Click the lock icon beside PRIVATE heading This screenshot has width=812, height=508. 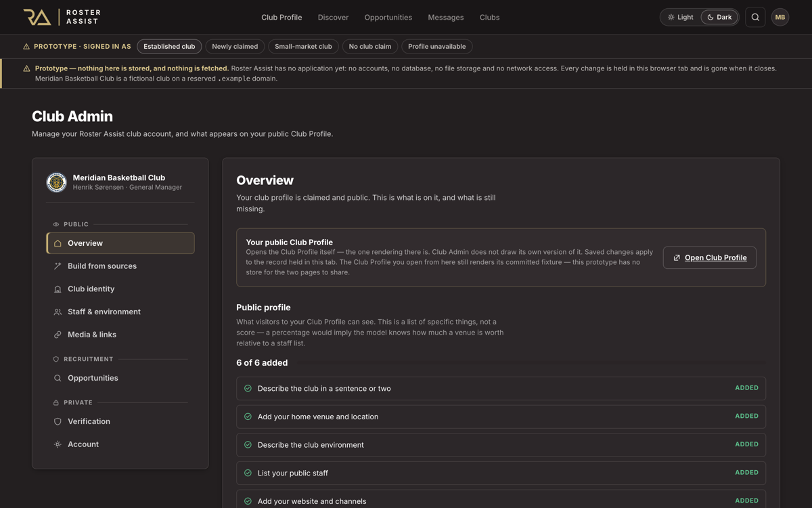pyautogui.click(x=56, y=402)
